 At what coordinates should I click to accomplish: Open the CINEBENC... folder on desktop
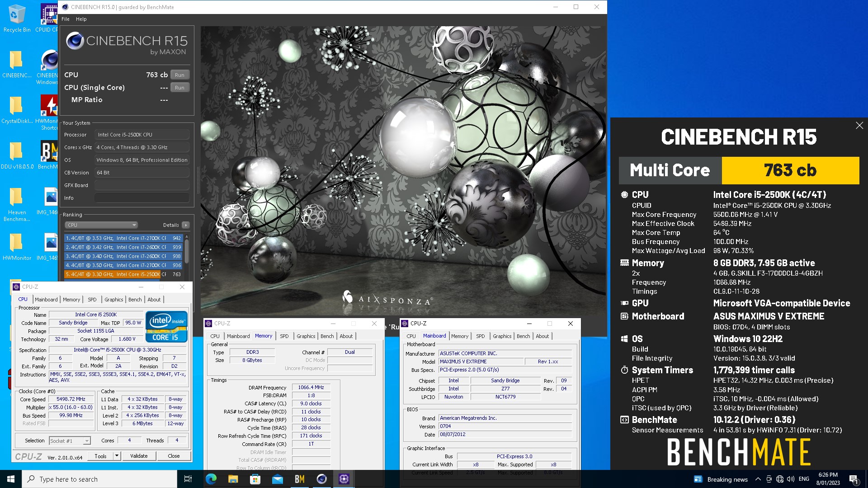click(x=17, y=64)
